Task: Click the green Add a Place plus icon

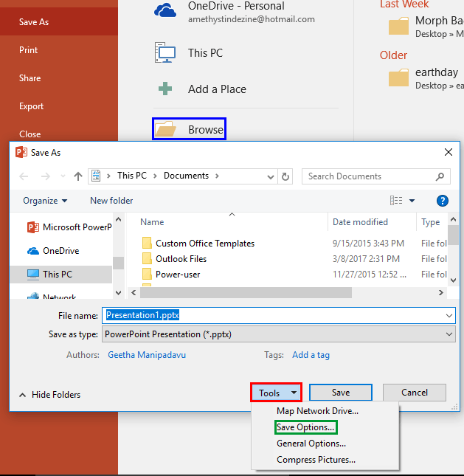Action: point(165,89)
